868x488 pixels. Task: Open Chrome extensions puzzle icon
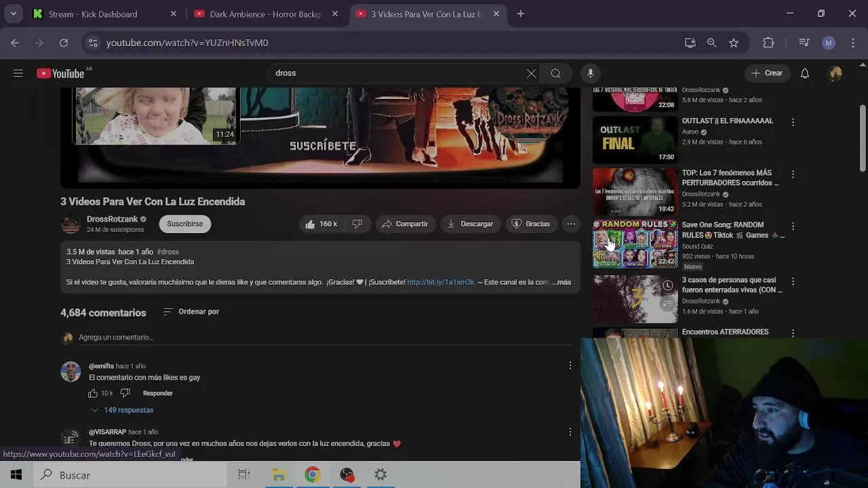[x=768, y=43]
